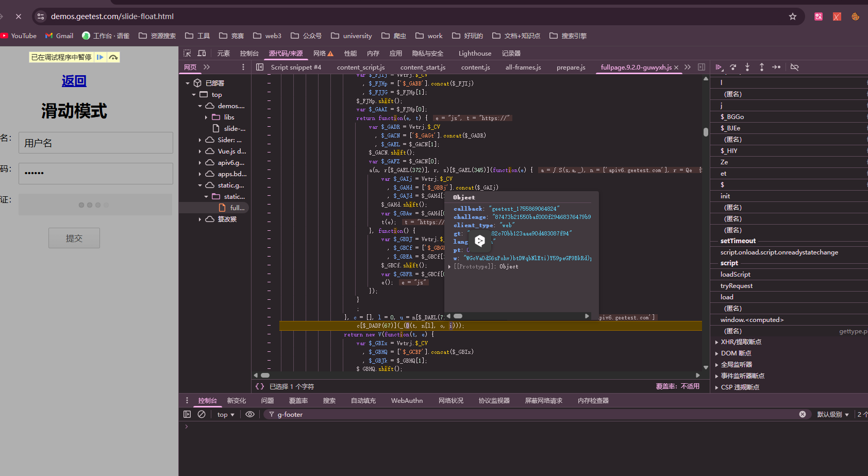The width and height of the screenshot is (868, 476).
Task: Open the 网络 (Network) panel
Action: [323, 53]
